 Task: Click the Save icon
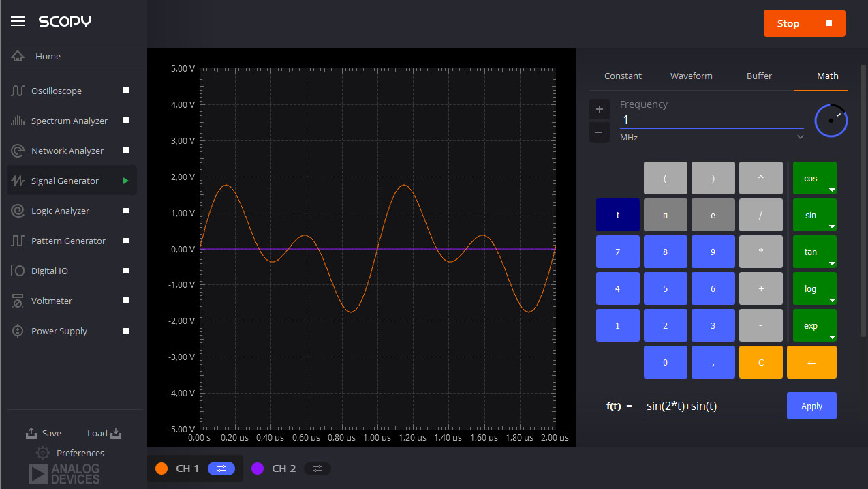[x=31, y=433]
